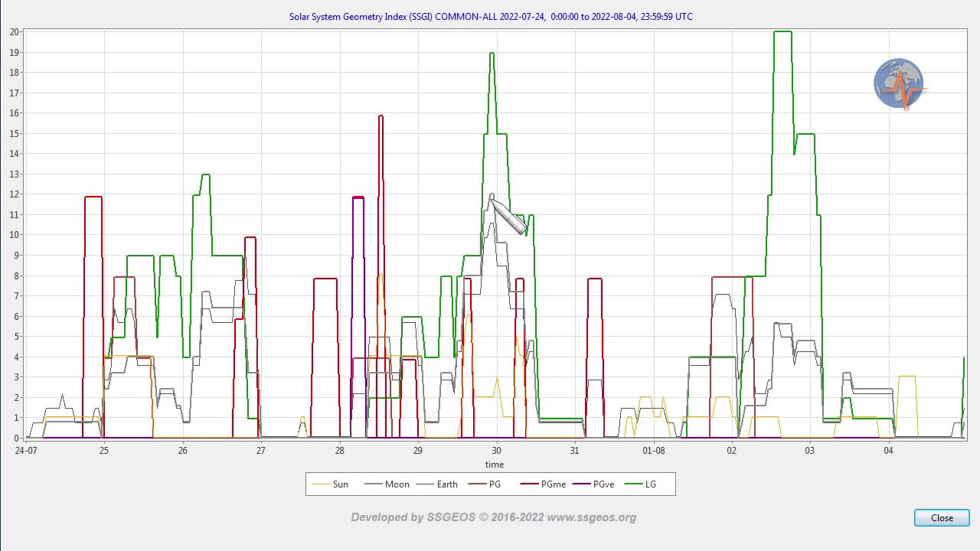This screenshot has width=980, height=551.
Task: Select the Sun legend entry
Action: click(331, 484)
